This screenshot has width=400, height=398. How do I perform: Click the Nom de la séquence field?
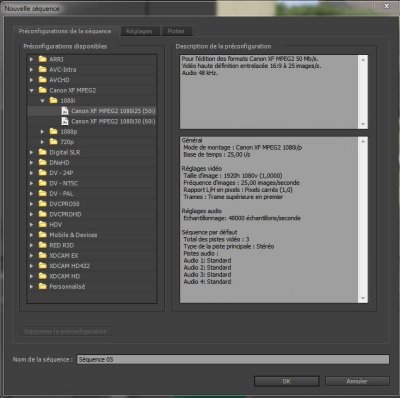pyautogui.click(x=233, y=359)
